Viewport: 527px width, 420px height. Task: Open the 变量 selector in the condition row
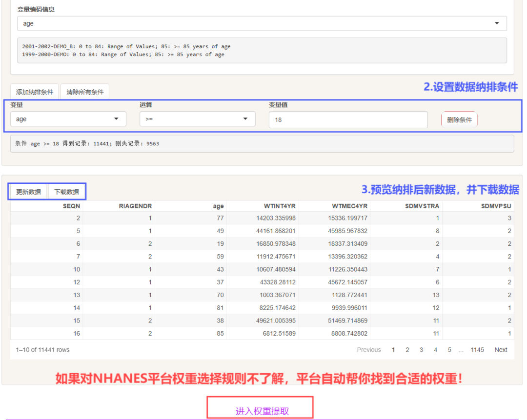coord(68,119)
